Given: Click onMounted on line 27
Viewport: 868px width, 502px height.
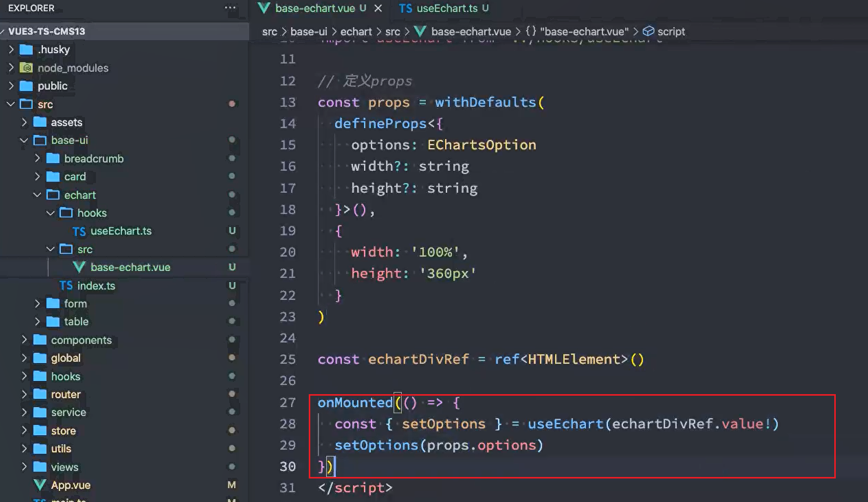Looking at the screenshot, I should (x=355, y=403).
